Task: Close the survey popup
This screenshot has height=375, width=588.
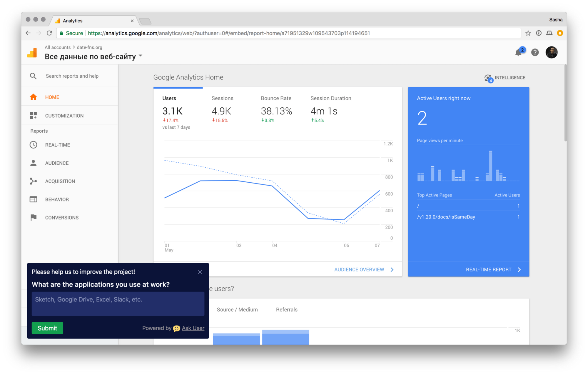Action: [x=200, y=272]
